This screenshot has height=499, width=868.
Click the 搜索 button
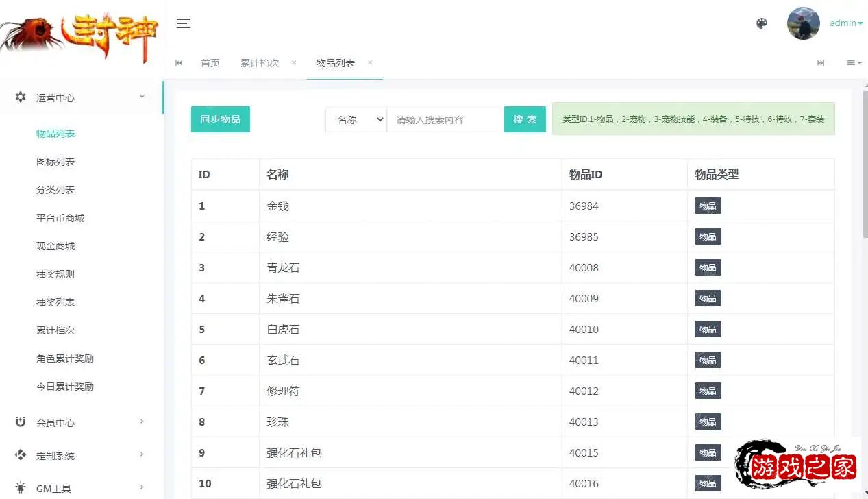[x=525, y=119]
